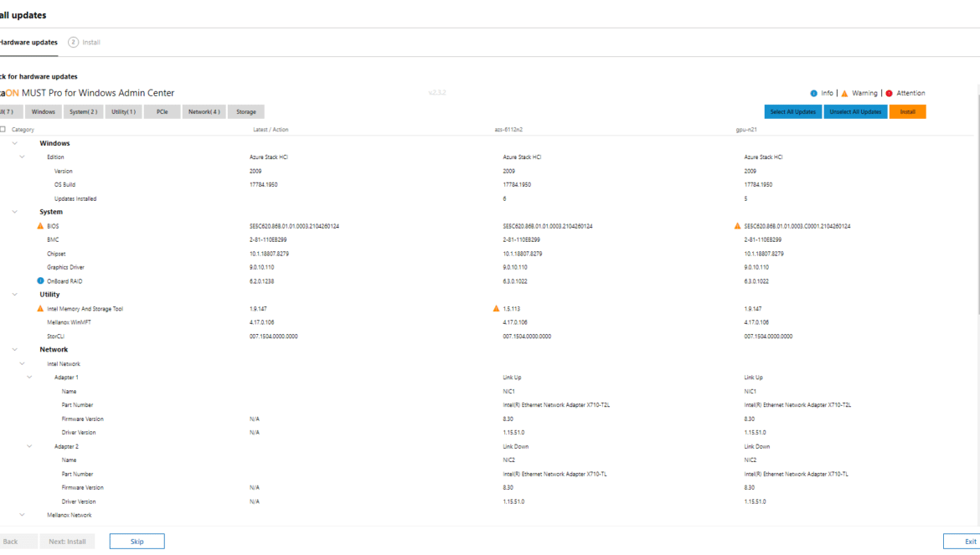Click the Latest / Action column header
This screenshot has width=980, height=555.
pos(271,129)
